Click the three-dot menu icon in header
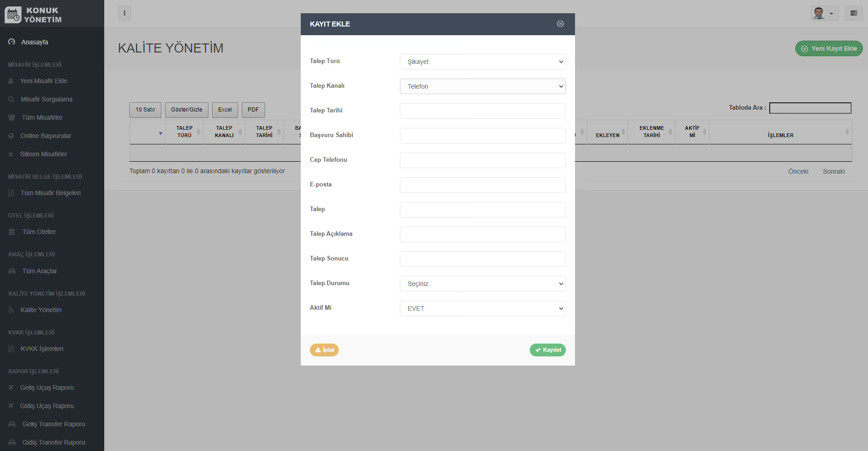The image size is (868, 451). tap(124, 13)
